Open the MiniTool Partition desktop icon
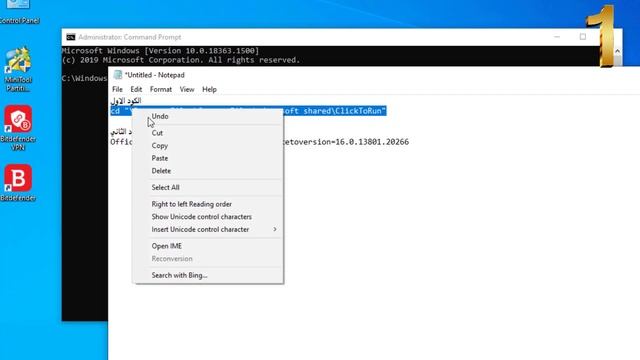Image resolution: width=640 pixels, height=360 pixels. coord(18,69)
